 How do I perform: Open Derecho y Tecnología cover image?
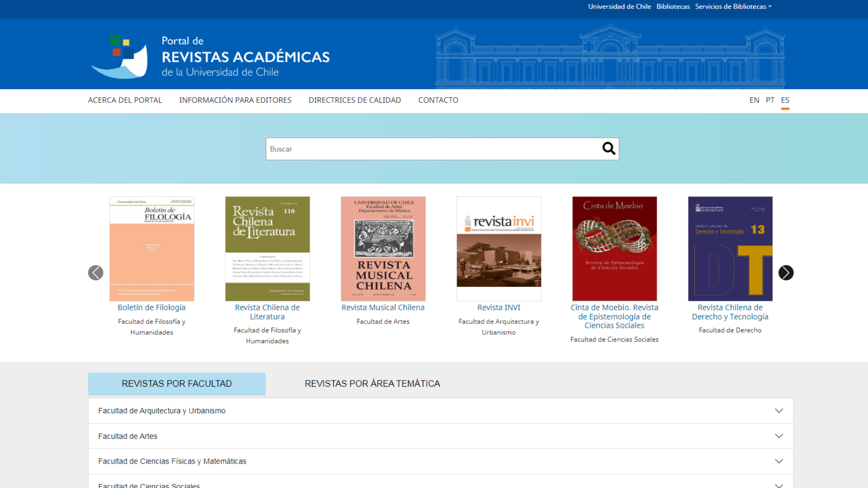click(731, 249)
